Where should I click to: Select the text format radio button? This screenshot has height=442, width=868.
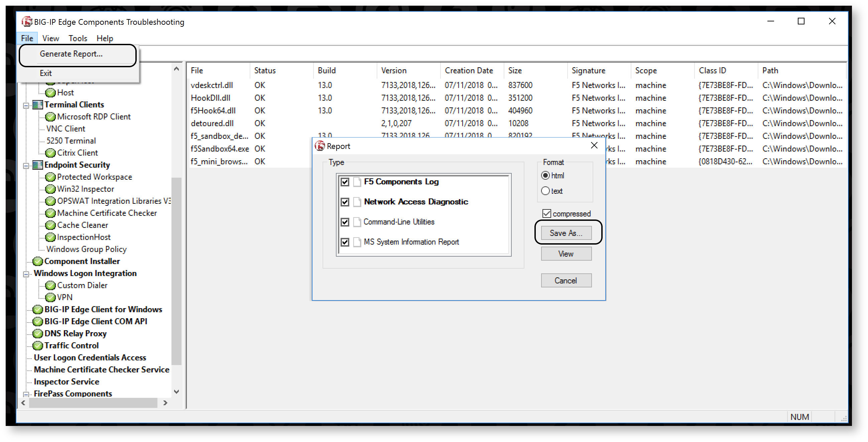[545, 191]
